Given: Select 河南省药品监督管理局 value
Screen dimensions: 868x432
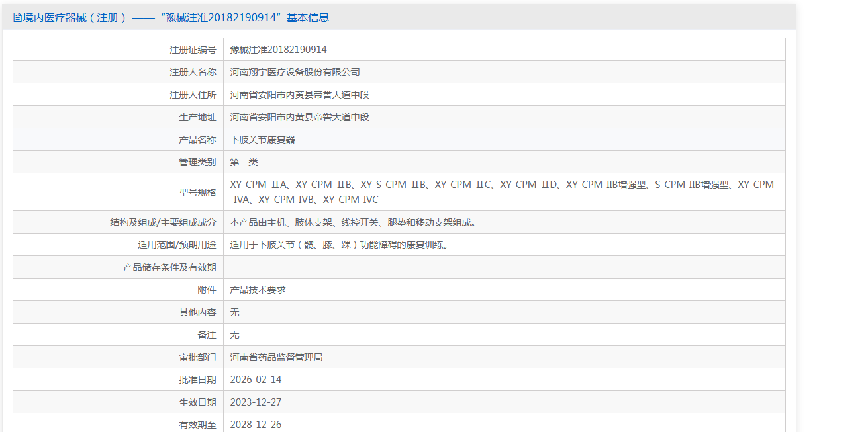Looking at the screenshot, I should pyautogui.click(x=276, y=357).
